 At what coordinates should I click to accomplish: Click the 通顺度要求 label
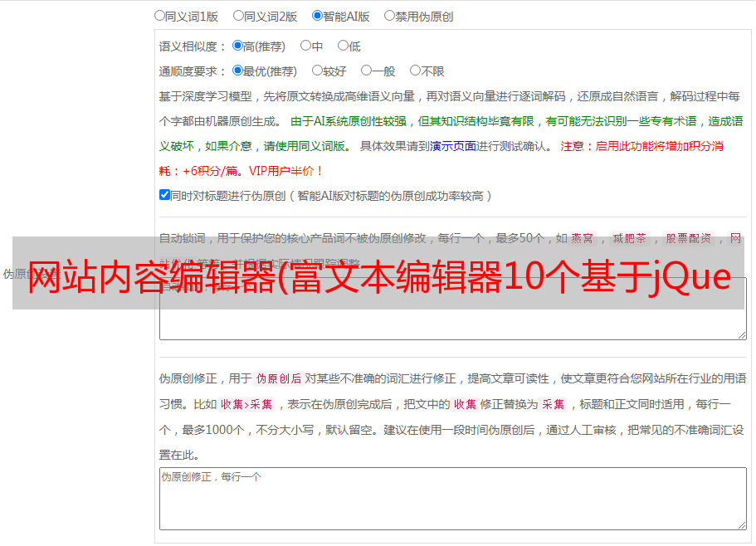[x=192, y=71]
